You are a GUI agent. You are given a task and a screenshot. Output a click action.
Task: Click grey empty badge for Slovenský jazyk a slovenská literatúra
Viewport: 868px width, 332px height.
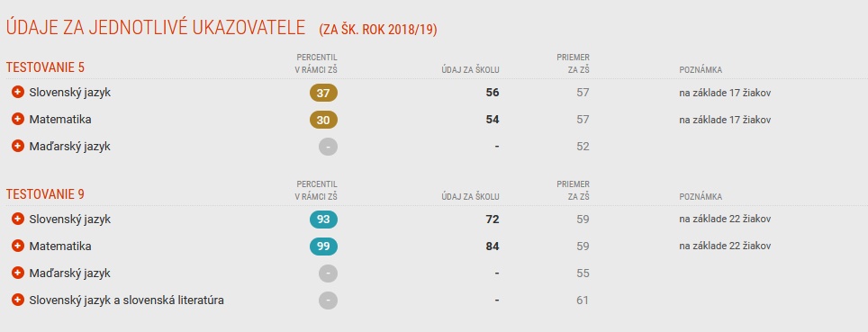(x=329, y=301)
